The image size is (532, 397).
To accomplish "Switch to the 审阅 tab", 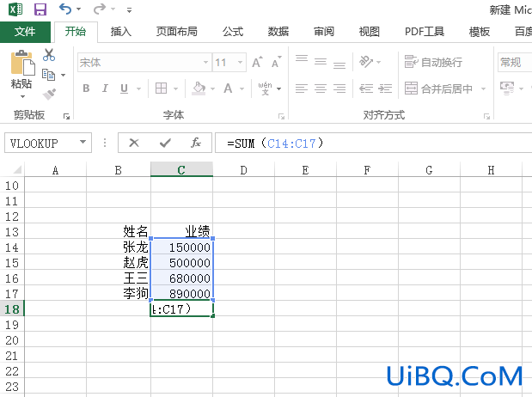I will point(324,32).
